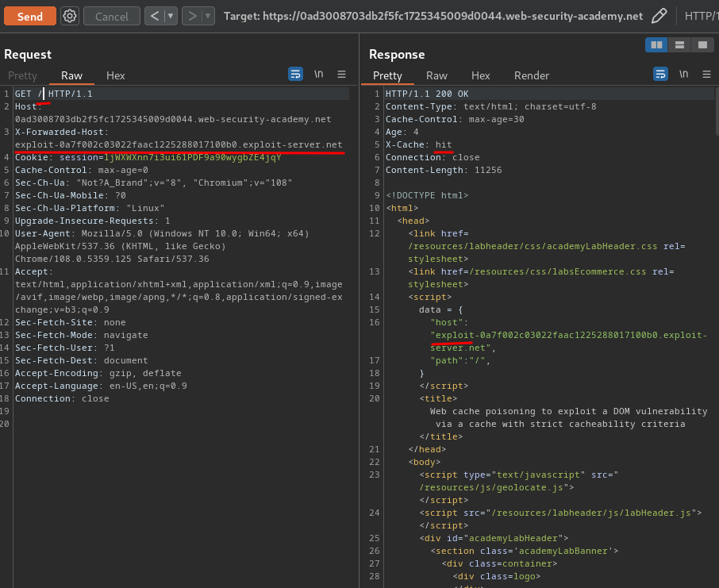
Task: Click X-Cache: hit response header
Action: pyautogui.click(x=419, y=144)
